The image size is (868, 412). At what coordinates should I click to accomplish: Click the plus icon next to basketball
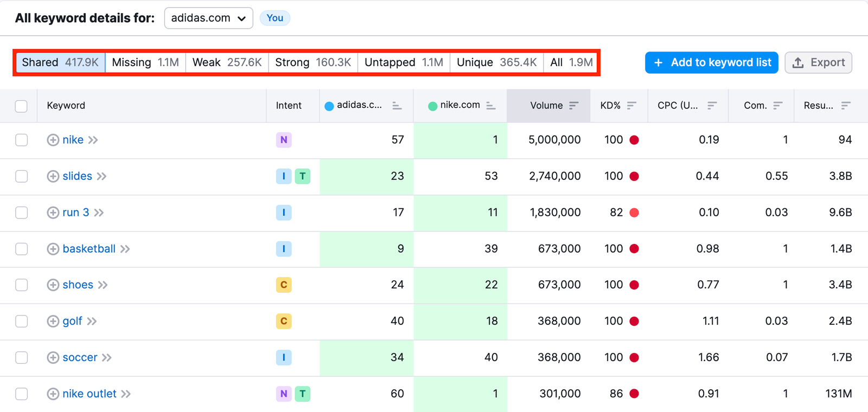pos(53,249)
